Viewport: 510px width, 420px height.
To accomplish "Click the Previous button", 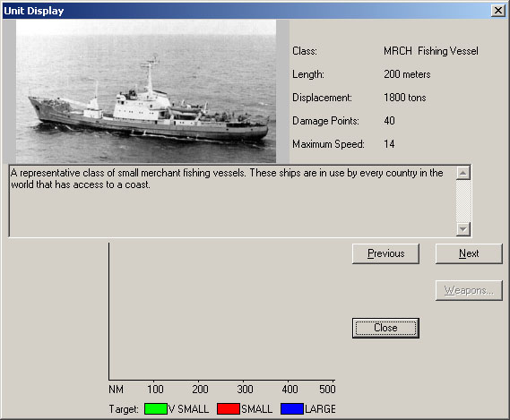I will coord(385,253).
